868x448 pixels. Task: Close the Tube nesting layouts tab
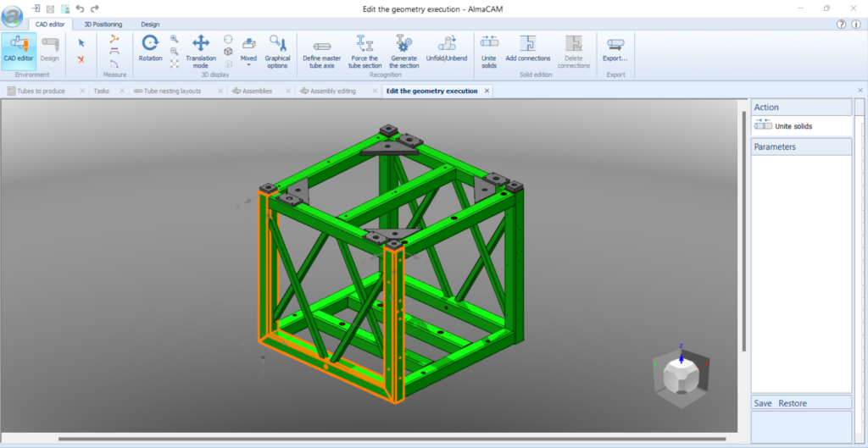pos(221,91)
